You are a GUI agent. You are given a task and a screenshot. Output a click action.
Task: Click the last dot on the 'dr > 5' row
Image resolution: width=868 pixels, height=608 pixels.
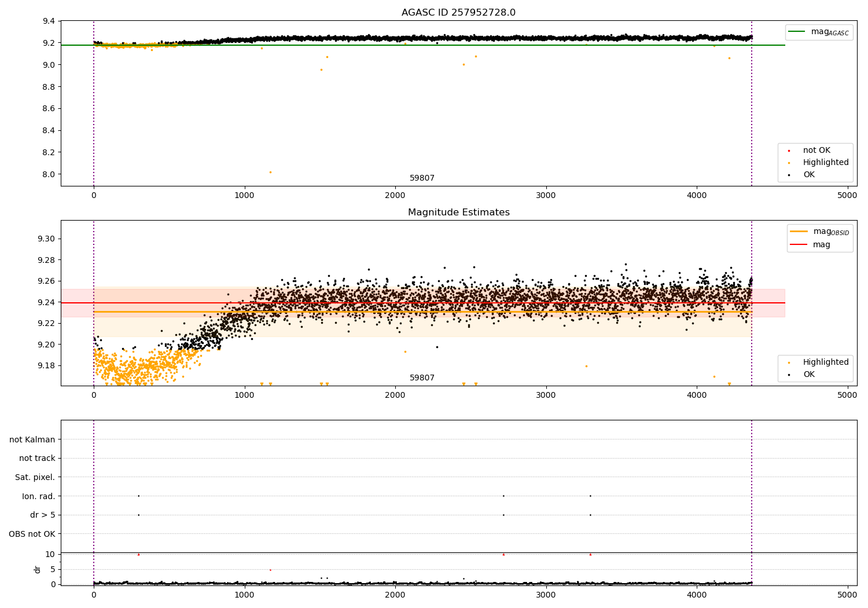tap(590, 515)
